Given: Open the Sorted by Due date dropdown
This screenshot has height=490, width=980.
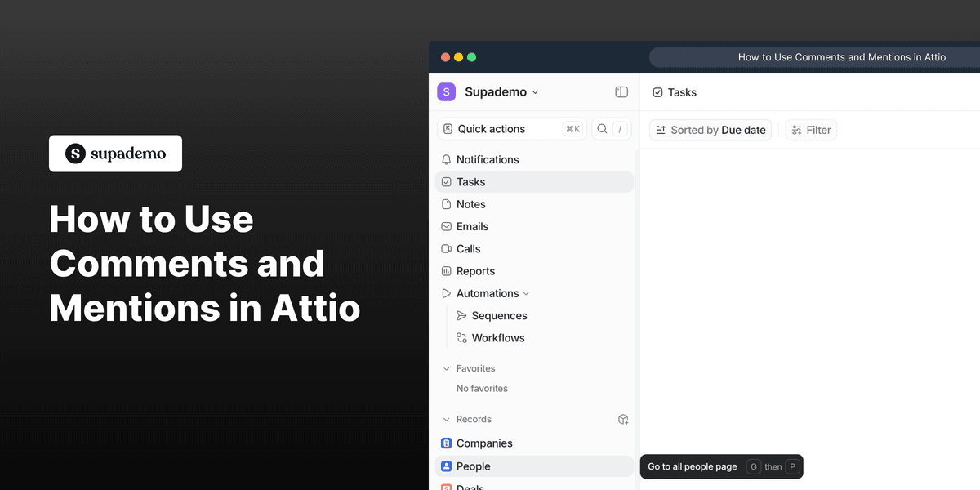Looking at the screenshot, I should pyautogui.click(x=710, y=129).
